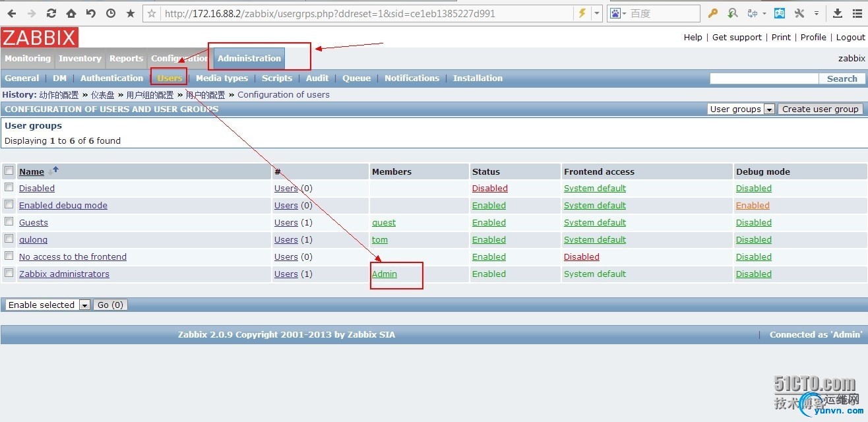Check the Zabbix administrators checkbox
Image resolution: width=868 pixels, height=422 pixels.
(9, 273)
